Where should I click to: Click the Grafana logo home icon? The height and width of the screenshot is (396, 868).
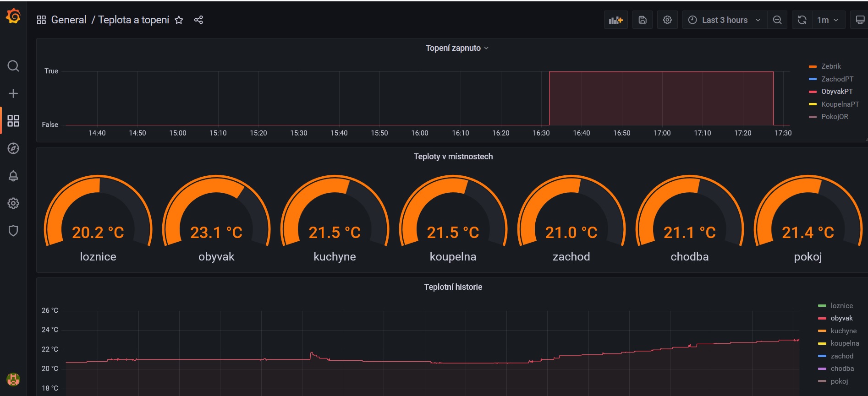pos(13,16)
